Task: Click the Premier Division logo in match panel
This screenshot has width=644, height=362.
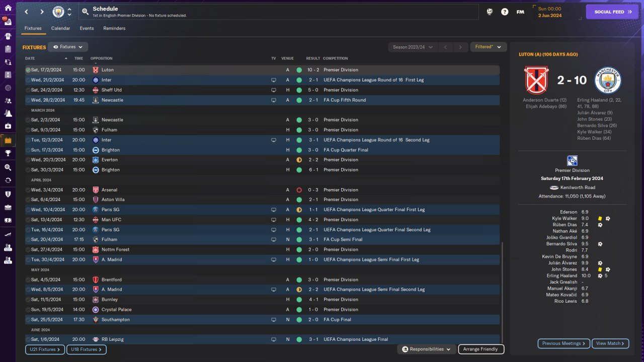Action: coord(572,161)
